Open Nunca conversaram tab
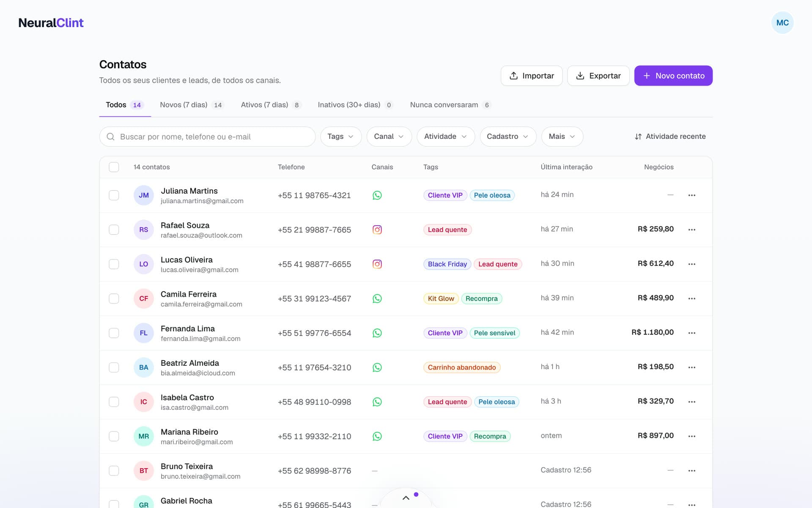The height and width of the screenshot is (508, 812). (450, 105)
